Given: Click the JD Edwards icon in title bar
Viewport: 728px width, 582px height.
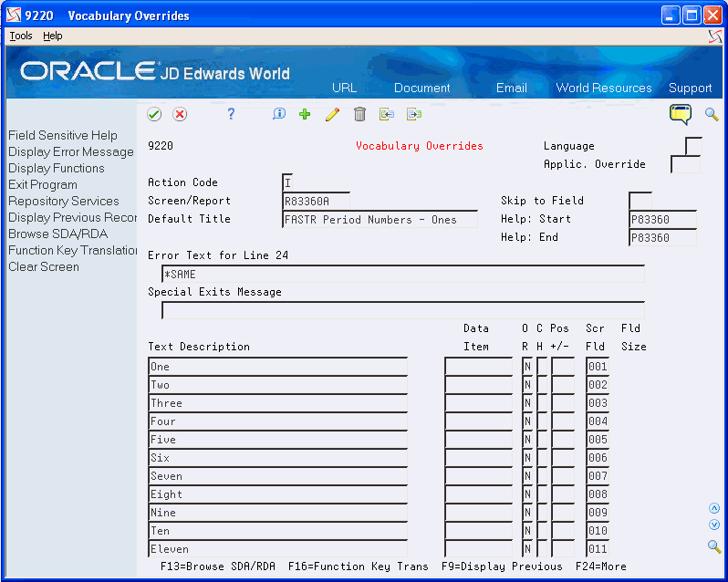Looking at the screenshot, I should point(14,16).
